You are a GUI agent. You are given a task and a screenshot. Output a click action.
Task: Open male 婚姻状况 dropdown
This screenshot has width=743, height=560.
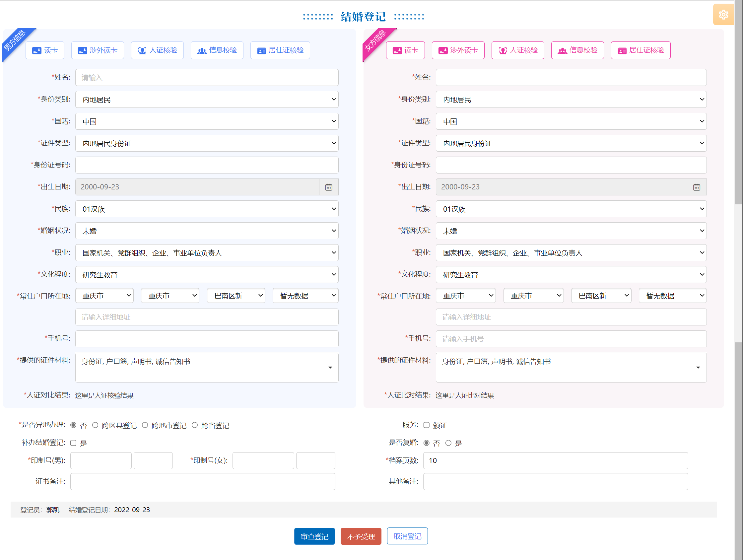click(x=207, y=231)
